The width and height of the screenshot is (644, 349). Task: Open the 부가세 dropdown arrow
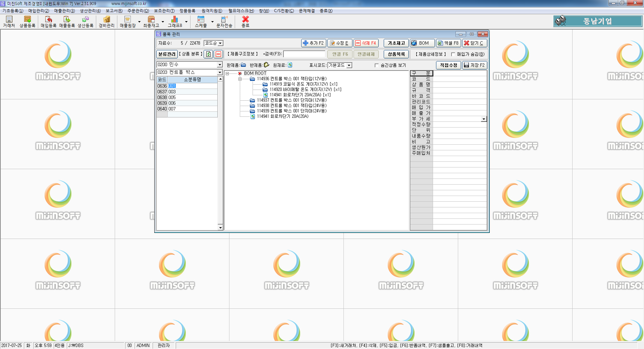tap(484, 119)
